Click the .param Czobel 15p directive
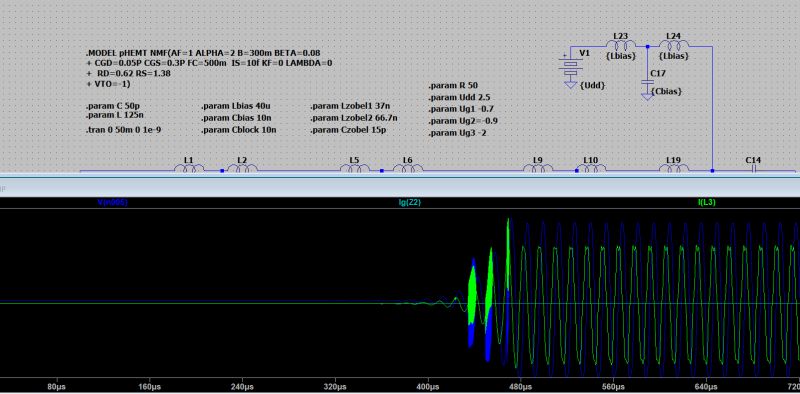800x394 pixels. pos(348,130)
